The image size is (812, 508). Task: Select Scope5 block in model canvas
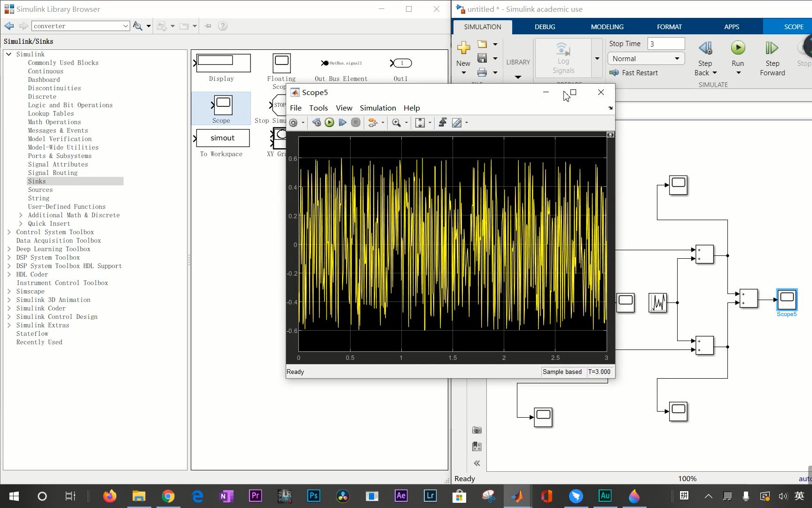tap(787, 299)
